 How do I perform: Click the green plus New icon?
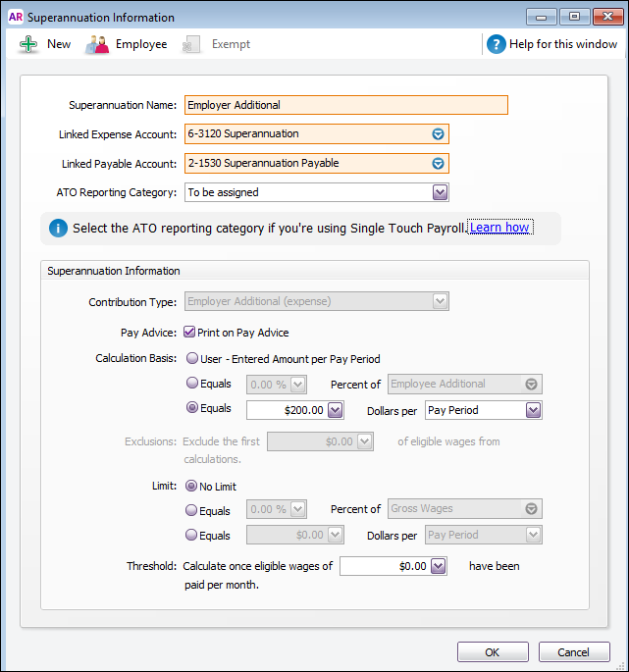point(28,44)
